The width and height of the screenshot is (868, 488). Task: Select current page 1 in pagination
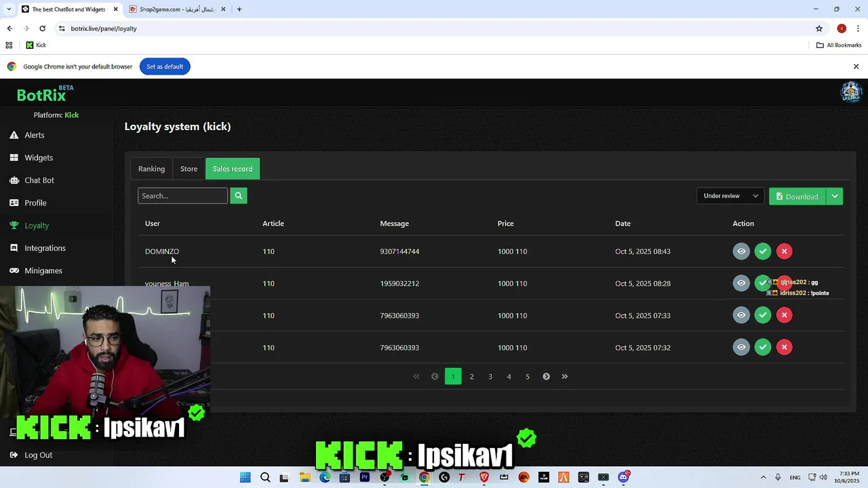pos(453,376)
